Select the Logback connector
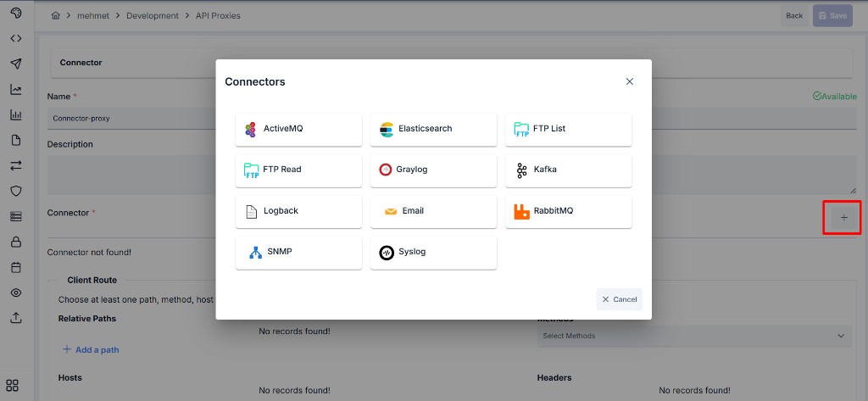 point(298,211)
